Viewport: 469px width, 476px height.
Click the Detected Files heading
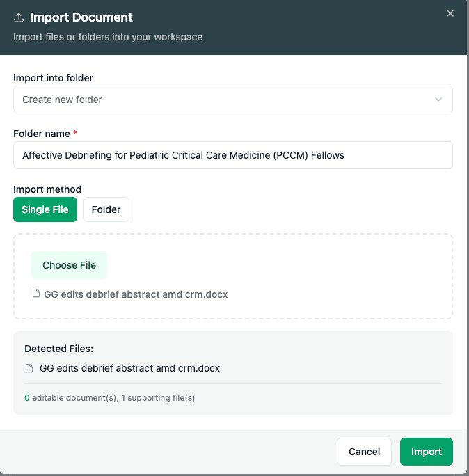pos(59,349)
